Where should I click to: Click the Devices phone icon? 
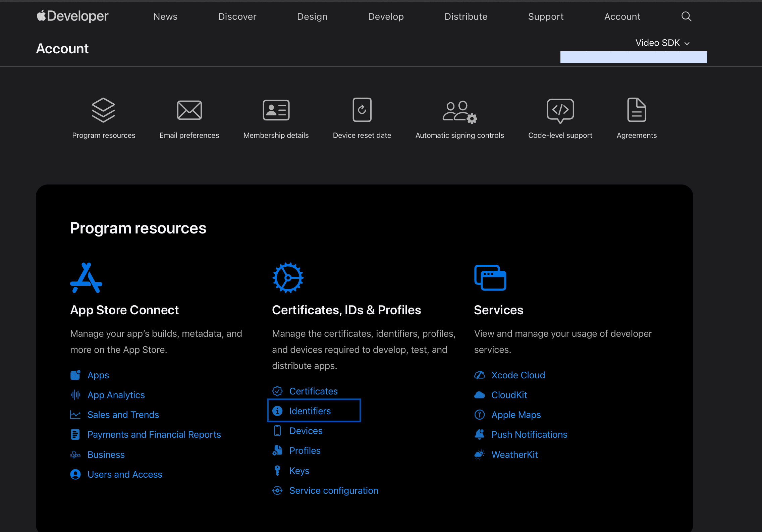[277, 431]
